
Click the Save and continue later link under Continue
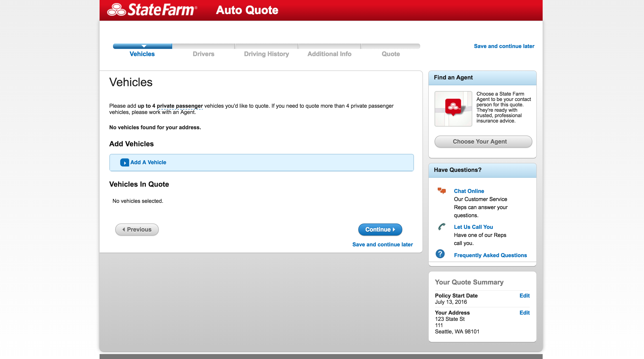point(383,244)
